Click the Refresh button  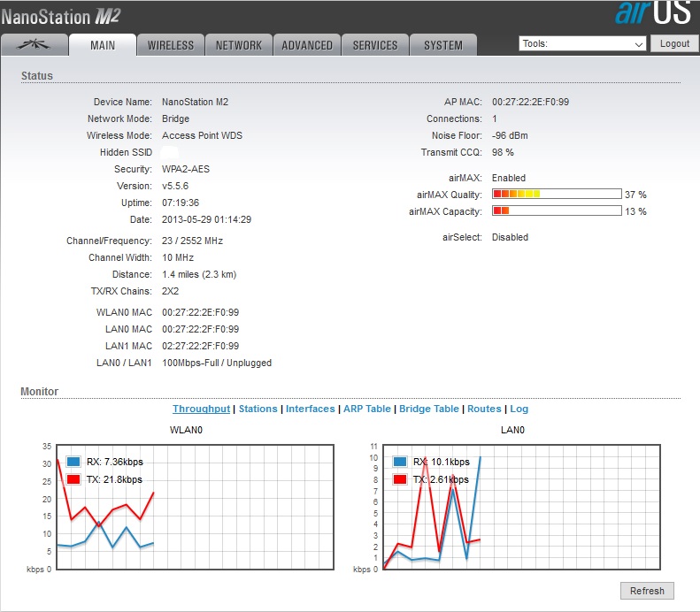pyautogui.click(x=647, y=591)
